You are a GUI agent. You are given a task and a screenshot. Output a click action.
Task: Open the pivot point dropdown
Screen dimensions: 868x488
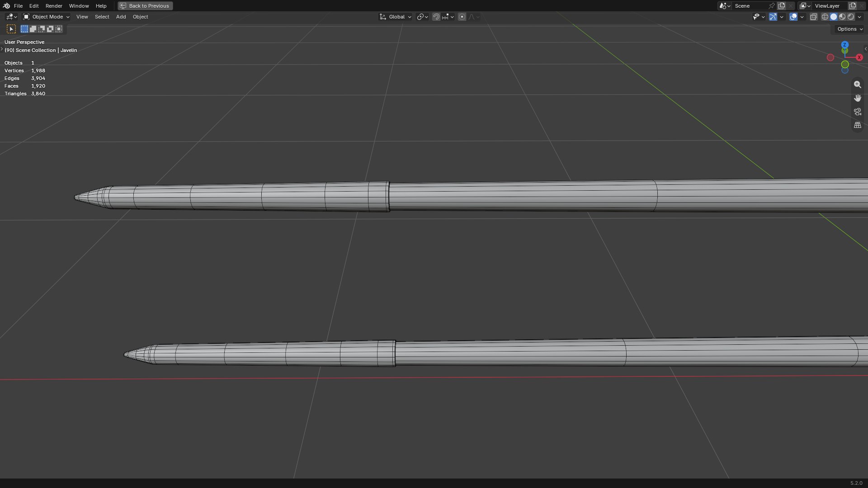[x=422, y=17]
